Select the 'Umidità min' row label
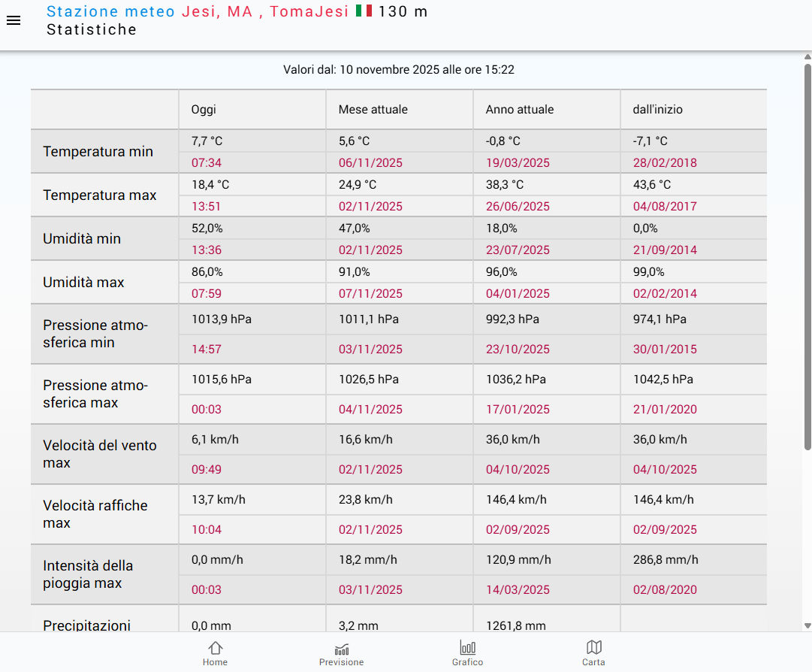The width and height of the screenshot is (812, 672). pyautogui.click(x=82, y=239)
